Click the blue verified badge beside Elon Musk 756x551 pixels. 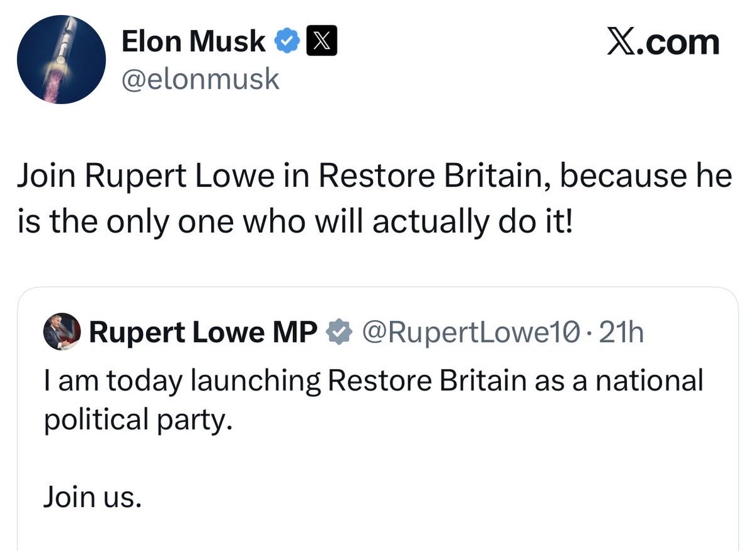(286, 42)
